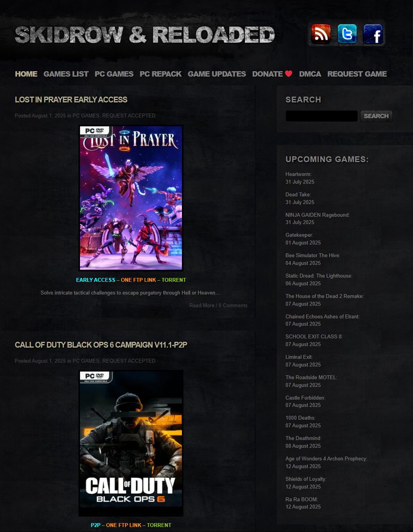Click the Lost in Prayer description text
Screen dimensions: 413x532
pyautogui.click(x=131, y=293)
